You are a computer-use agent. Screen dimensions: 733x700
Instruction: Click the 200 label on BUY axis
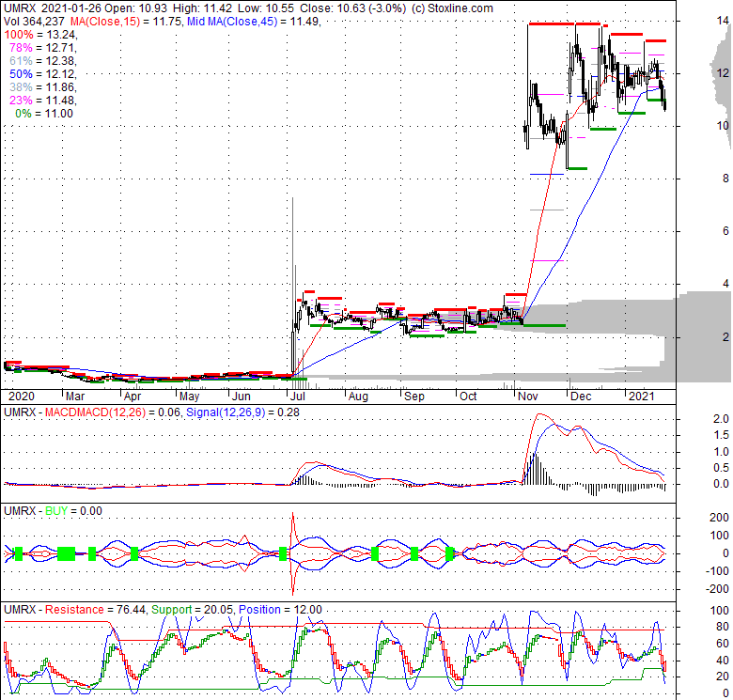(x=720, y=518)
